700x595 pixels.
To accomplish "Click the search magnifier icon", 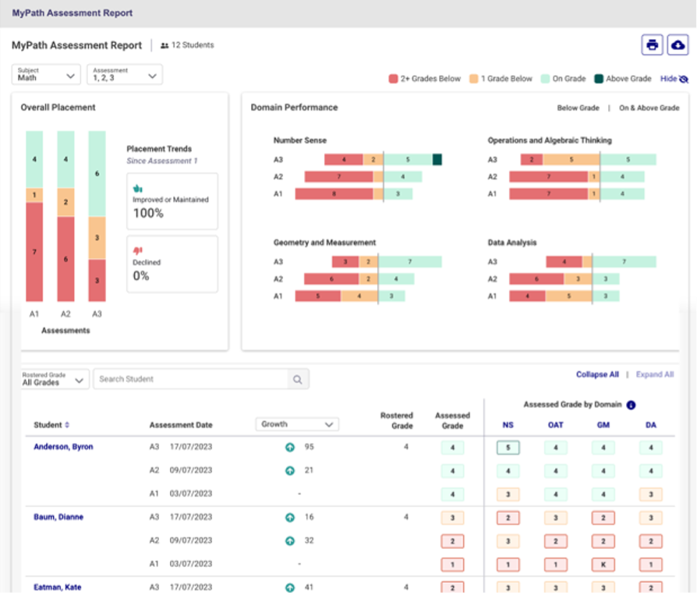I will 299,381.
